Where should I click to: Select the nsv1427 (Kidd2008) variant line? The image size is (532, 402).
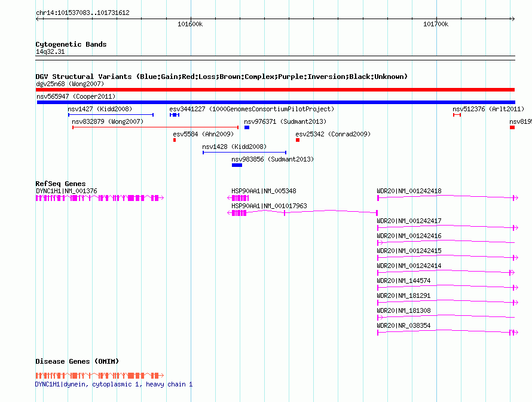click(x=111, y=115)
